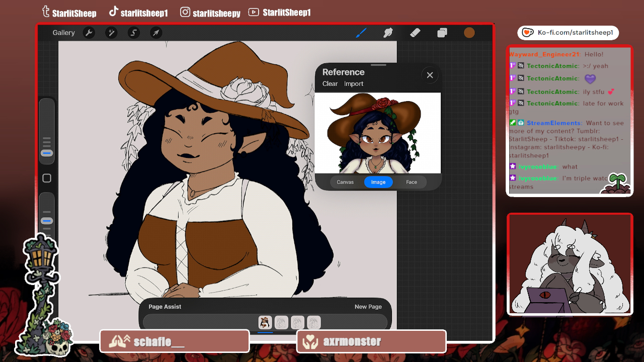Open the brown active color swatch
Image resolution: width=644 pixels, height=362 pixels.
(469, 33)
